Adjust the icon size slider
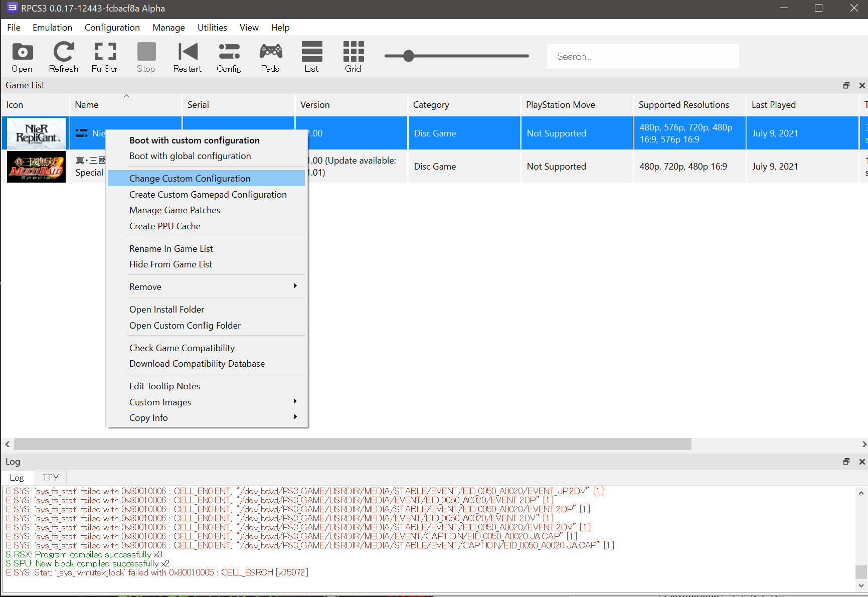Viewport: 868px width, 597px height. click(409, 56)
